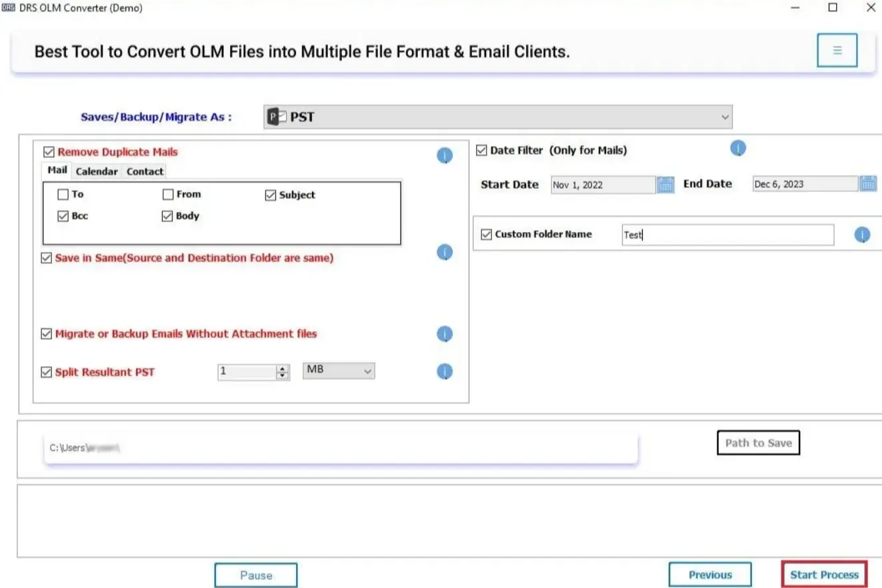This screenshot has width=882, height=588.
Task: Uncheck the Bcc checkbox
Action: click(63, 216)
